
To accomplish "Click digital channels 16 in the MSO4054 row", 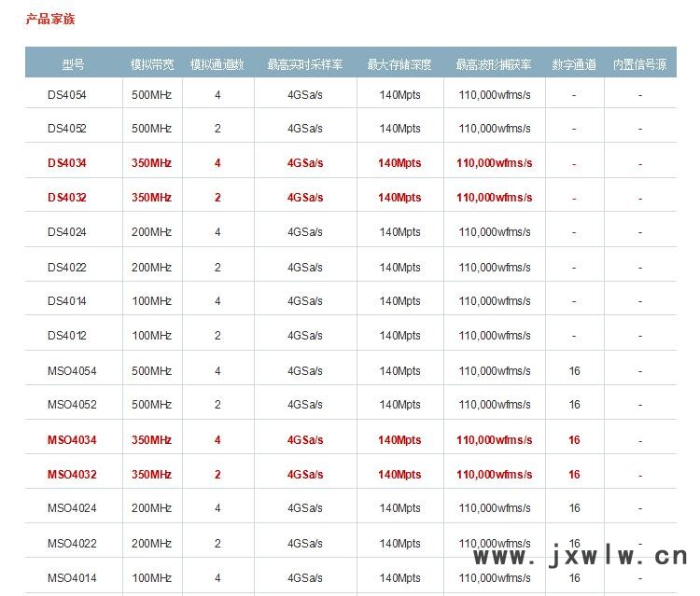I will click(574, 370).
